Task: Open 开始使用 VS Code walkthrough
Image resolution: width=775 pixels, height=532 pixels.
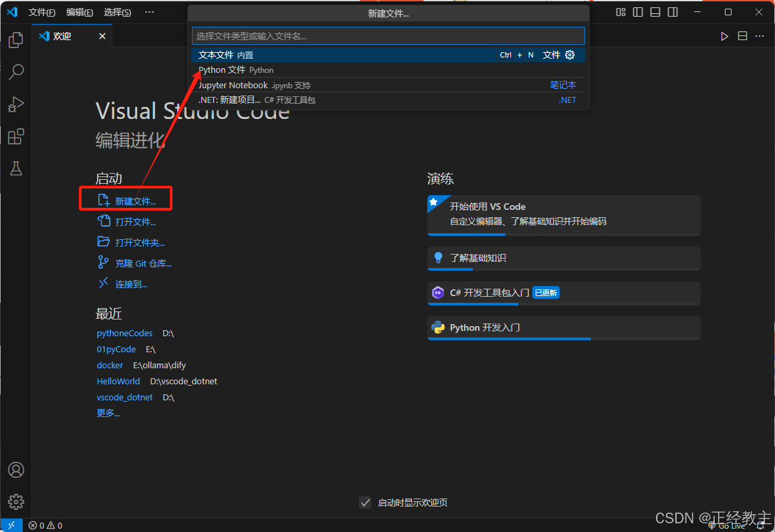Action: (x=564, y=215)
